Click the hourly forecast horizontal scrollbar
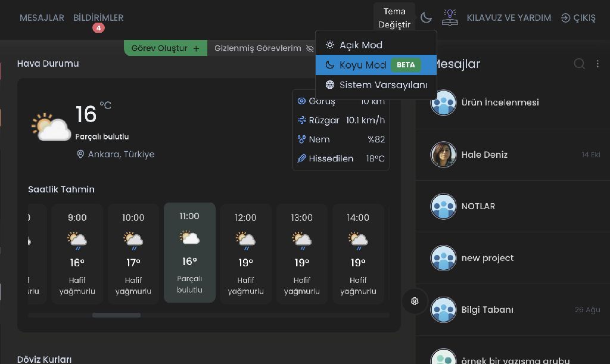This screenshot has height=364, width=610. tap(116, 315)
